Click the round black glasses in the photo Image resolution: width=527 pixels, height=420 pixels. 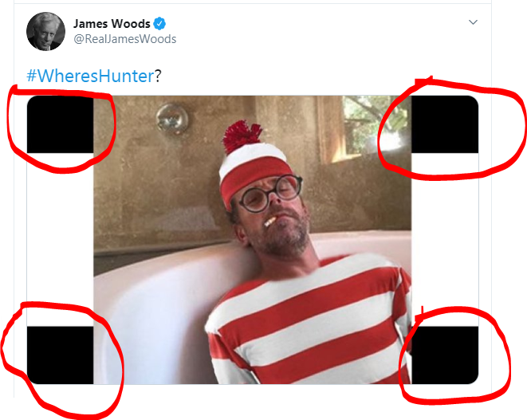(x=270, y=193)
